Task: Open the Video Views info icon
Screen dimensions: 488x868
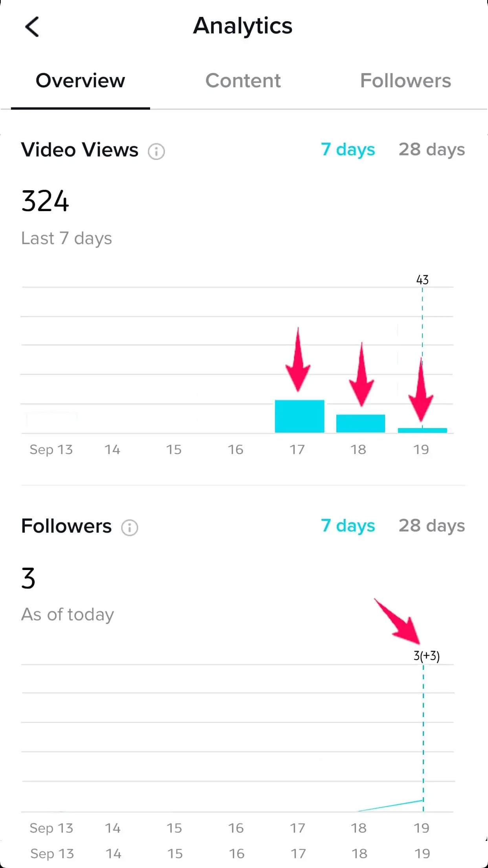Action: click(x=156, y=151)
